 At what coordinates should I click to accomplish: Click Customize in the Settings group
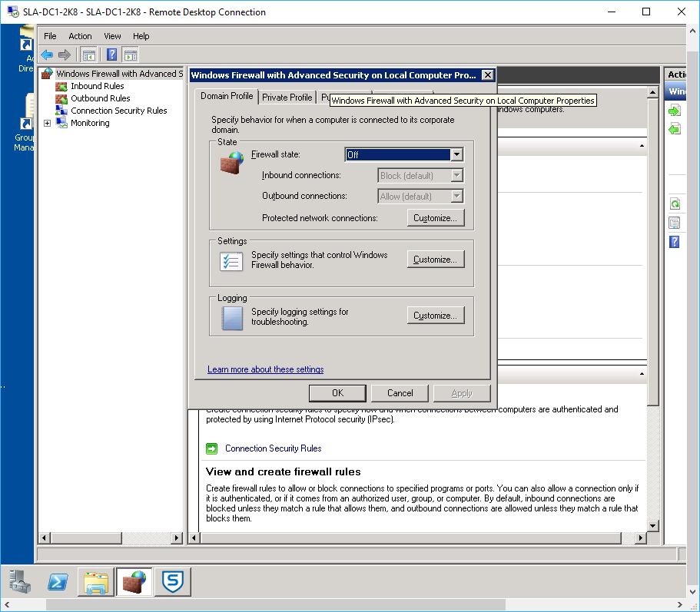pos(435,260)
